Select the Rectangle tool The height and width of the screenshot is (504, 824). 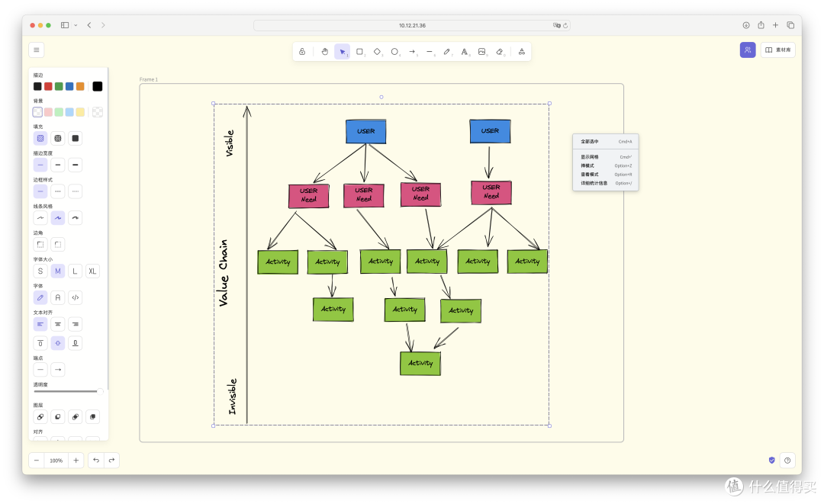tap(360, 51)
